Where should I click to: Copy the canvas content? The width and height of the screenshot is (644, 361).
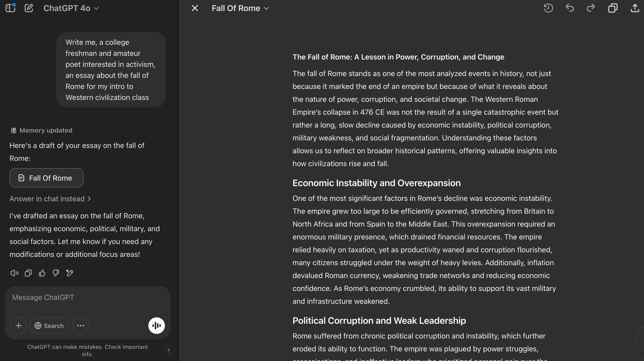(612, 8)
